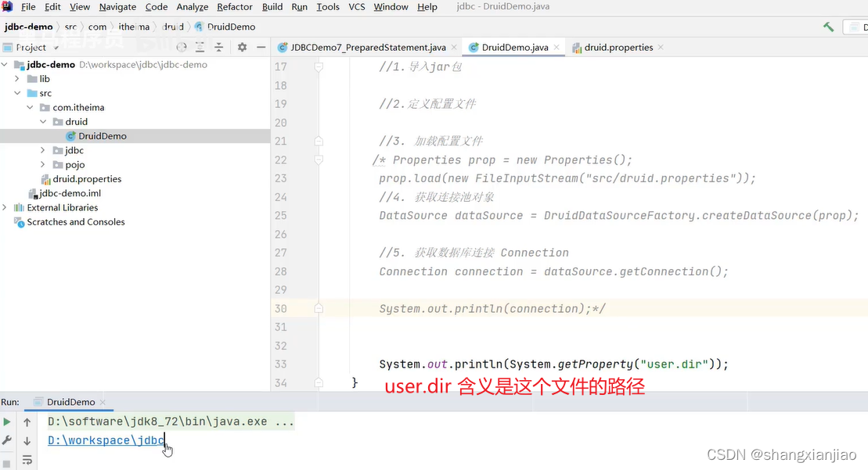
Task: Select DruidDemo class in project tree
Action: point(103,136)
